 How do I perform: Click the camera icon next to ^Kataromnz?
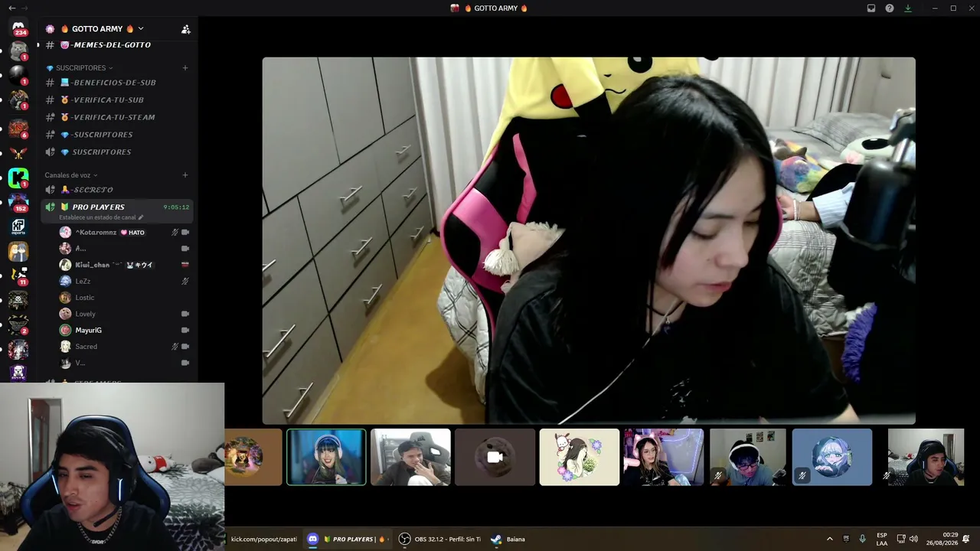tap(185, 233)
